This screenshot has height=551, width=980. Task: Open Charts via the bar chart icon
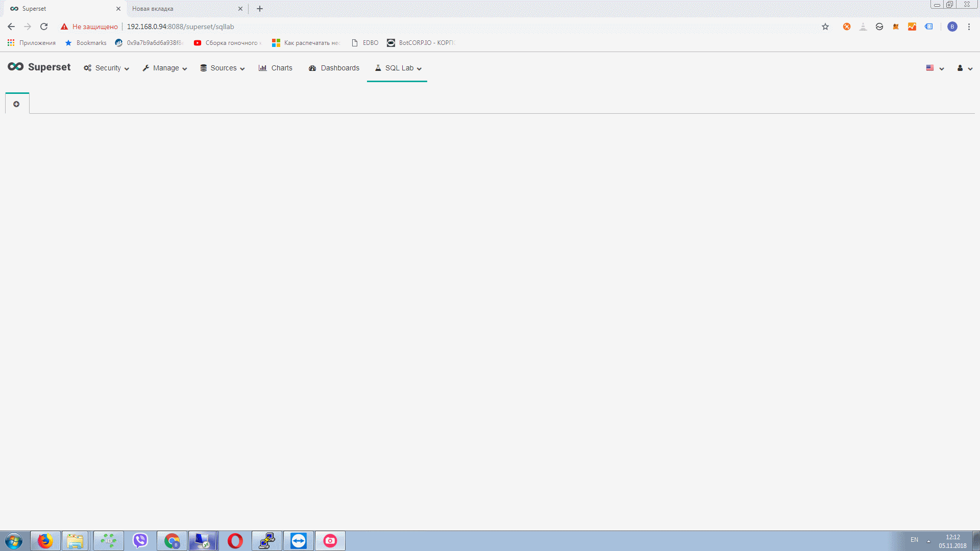(262, 68)
